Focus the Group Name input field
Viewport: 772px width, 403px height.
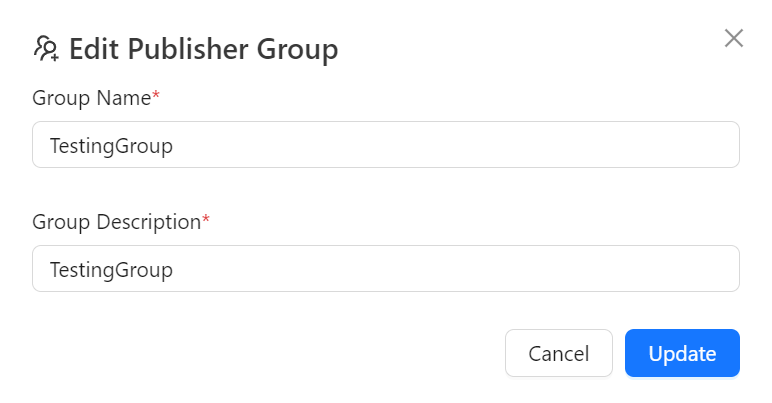click(385, 145)
